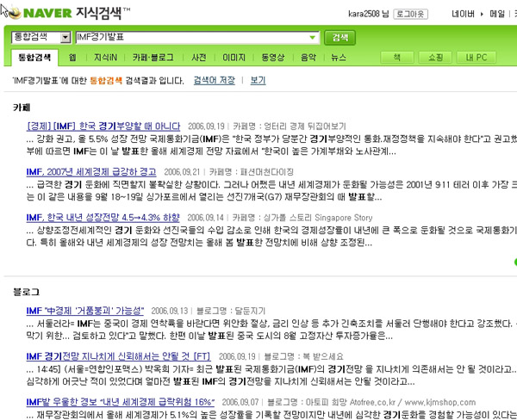Select the 통합검색 tab

pos(34,58)
